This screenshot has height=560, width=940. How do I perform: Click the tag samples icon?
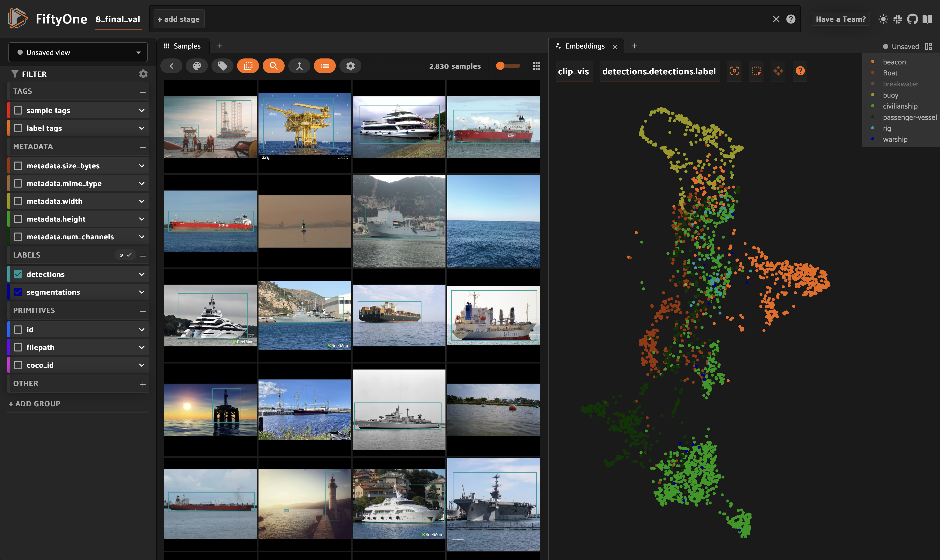pyautogui.click(x=222, y=66)
